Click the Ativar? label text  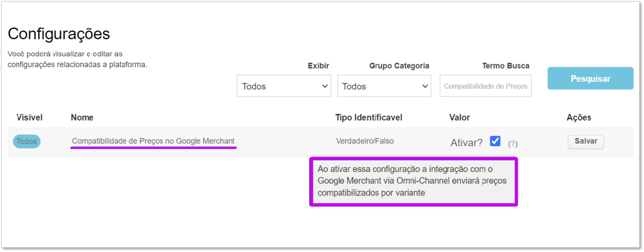(x=466, y=143)
